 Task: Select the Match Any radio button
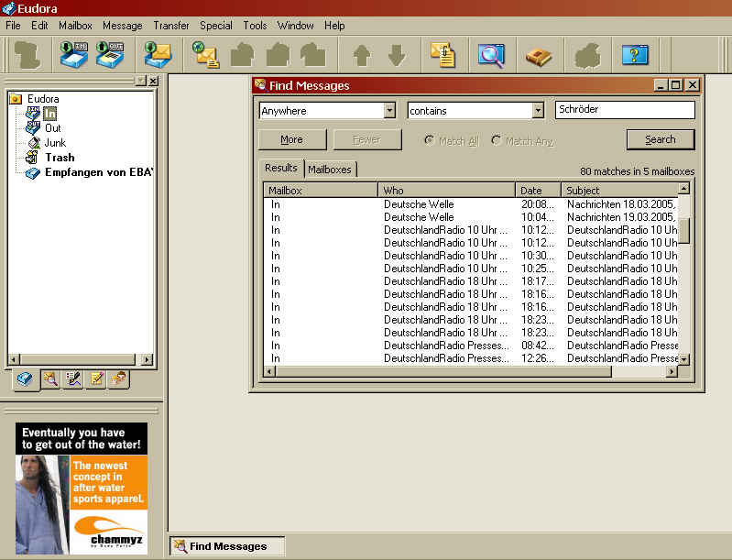[x=496, y=140]
